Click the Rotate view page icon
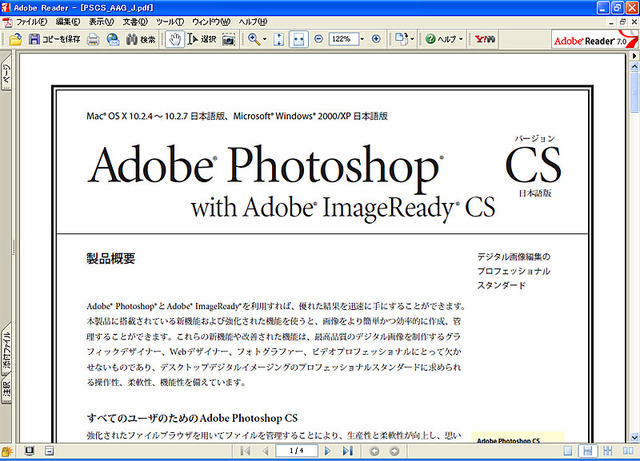The width and height of the screenshot is (640, 461). pyautogui.click(x=401, y=39)
